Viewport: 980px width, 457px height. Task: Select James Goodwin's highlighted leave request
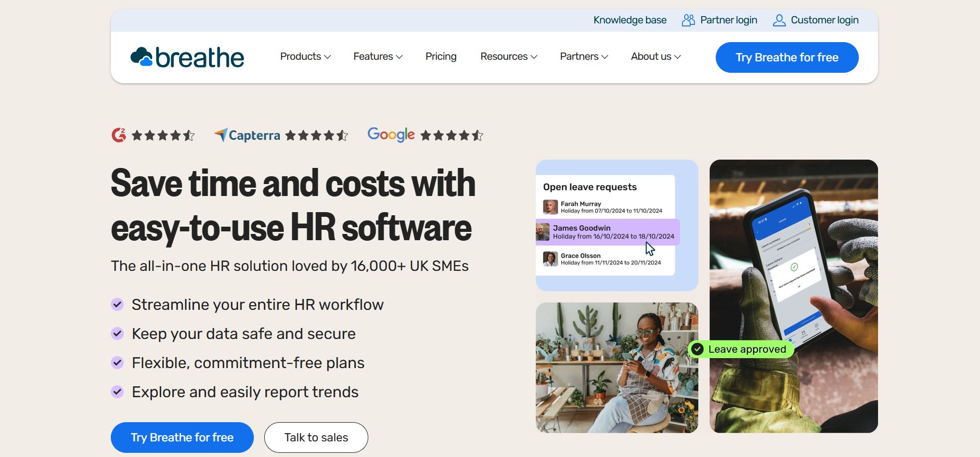point(608,232)
